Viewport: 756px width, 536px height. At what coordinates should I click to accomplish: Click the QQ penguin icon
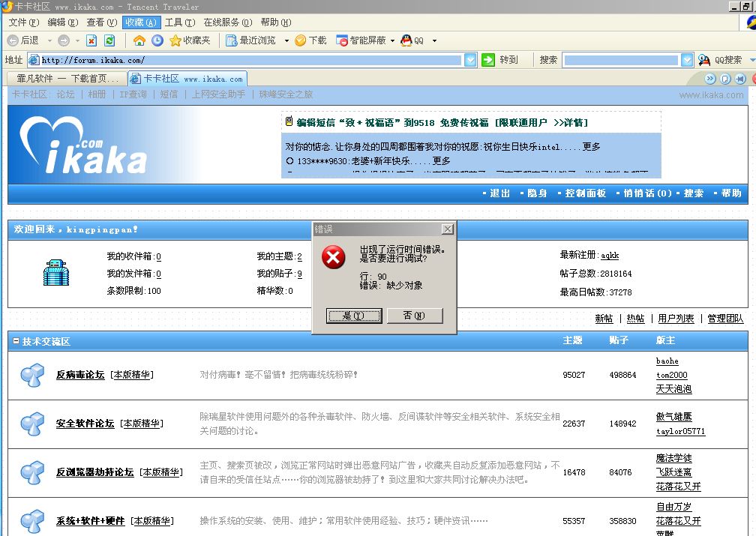[406, 40]
